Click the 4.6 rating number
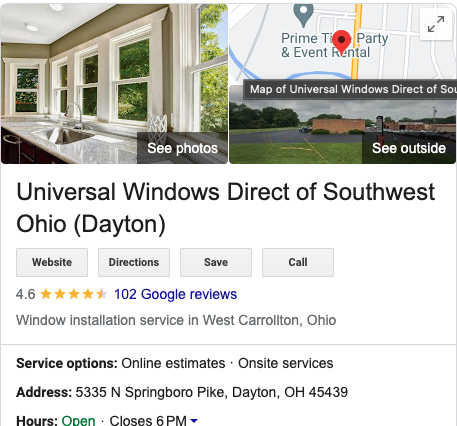The image size is (457, 426). [25, 294]
